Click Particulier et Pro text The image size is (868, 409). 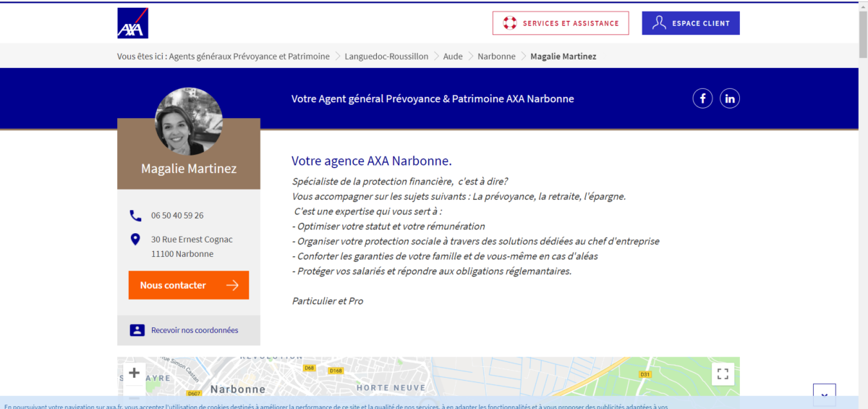pyautogui.click(x=328, y=300)
